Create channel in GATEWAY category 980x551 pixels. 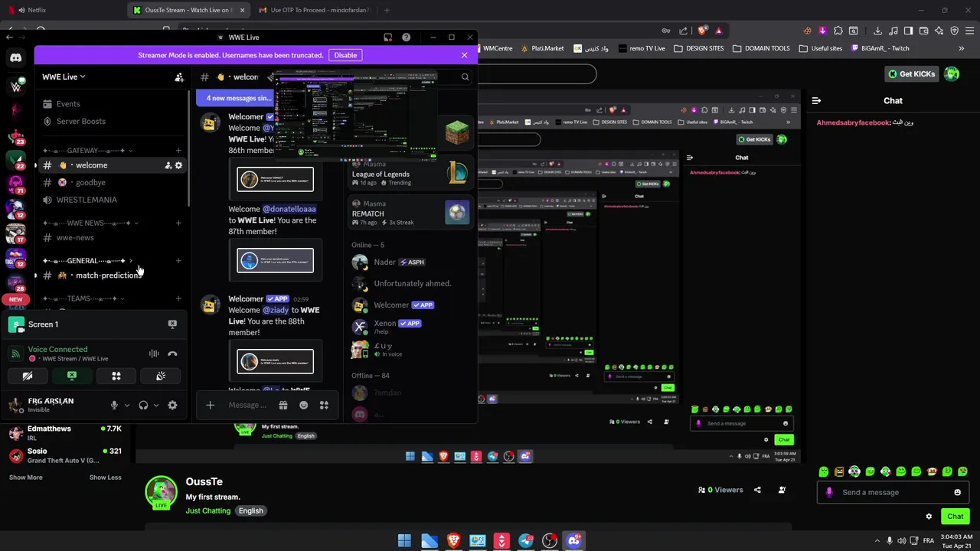[178, 151]
